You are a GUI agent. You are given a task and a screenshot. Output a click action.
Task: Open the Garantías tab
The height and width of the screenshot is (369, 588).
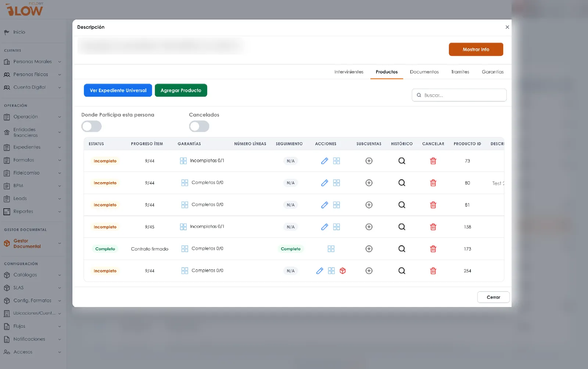[492, 72]
